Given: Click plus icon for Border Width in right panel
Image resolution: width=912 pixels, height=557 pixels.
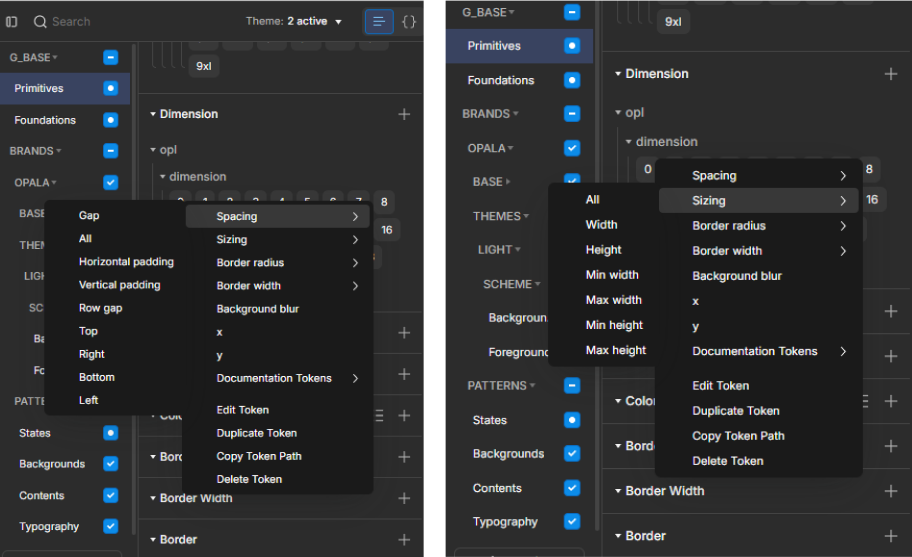Looking at the screenshot, I should click(x=890, y=491).
